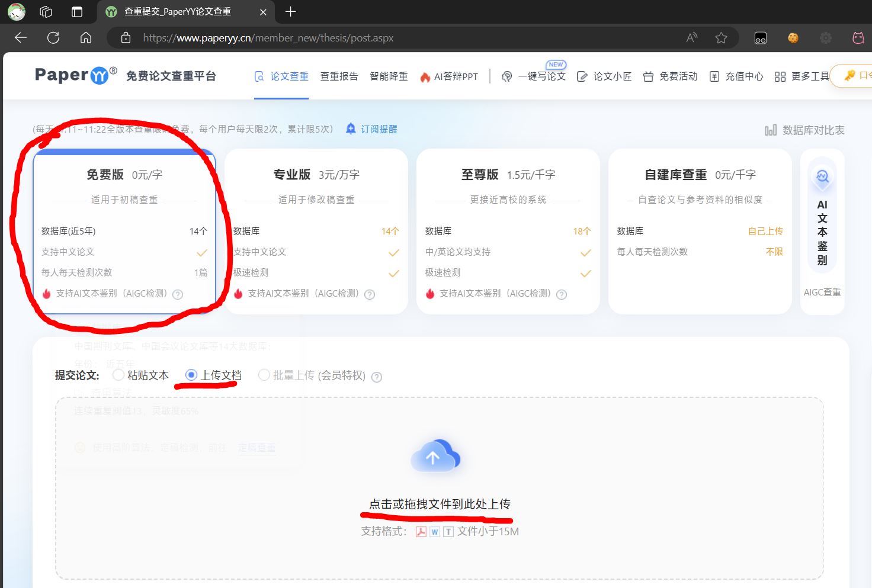Open browser settings gear in the toolbar
The height and width of the screenshot is (588, 872).
[x=825, y=37]
